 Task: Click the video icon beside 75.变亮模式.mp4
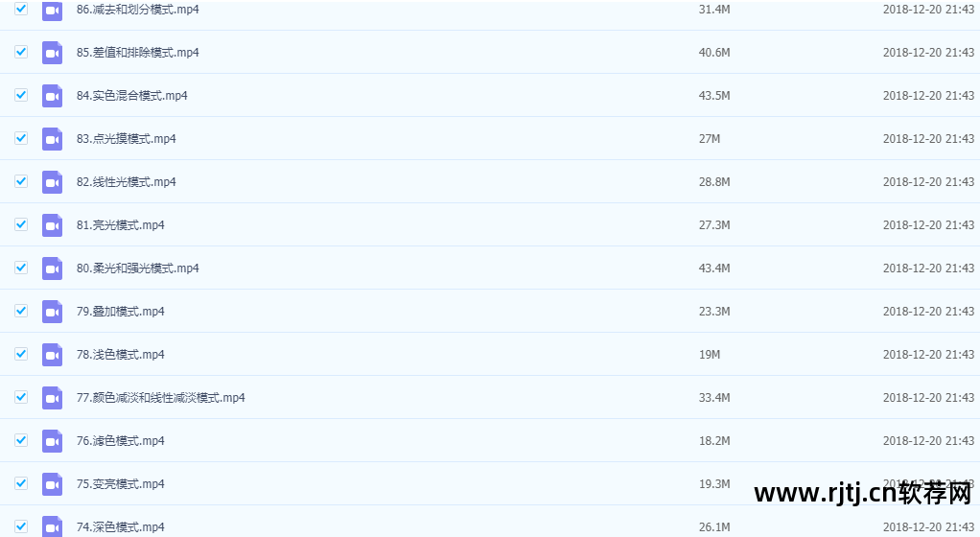coord(53,484)
